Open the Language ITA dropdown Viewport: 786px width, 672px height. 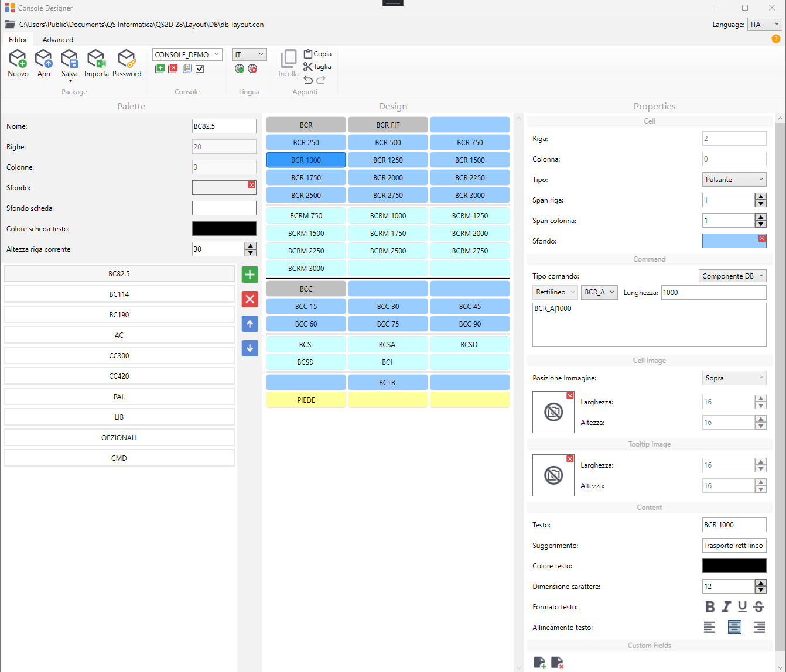click(765, 25)
